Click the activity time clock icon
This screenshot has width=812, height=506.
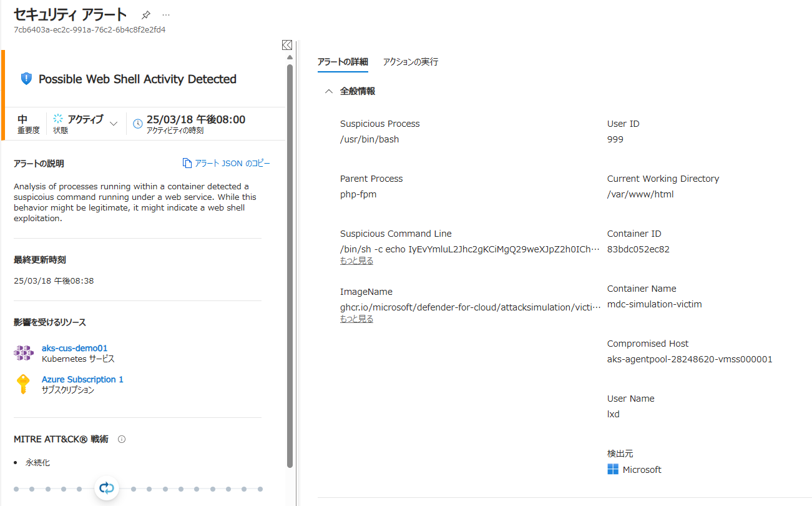coord(138,124)
